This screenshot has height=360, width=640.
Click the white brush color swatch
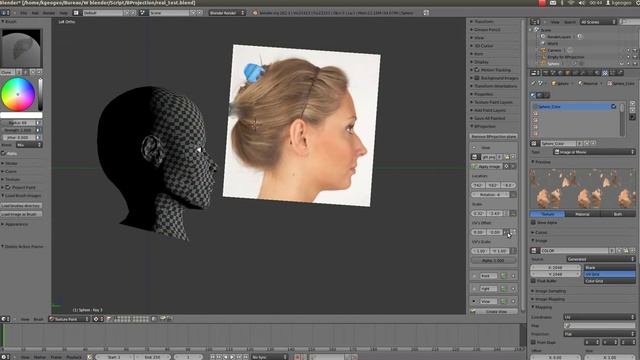(21, 115)
